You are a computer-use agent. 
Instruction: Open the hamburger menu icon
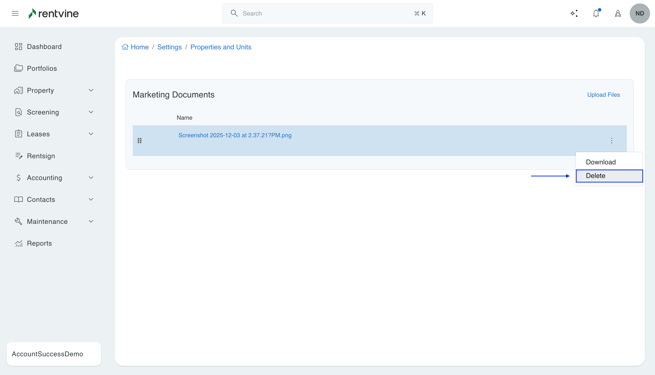pyautogui.click(x=15, y=13)
